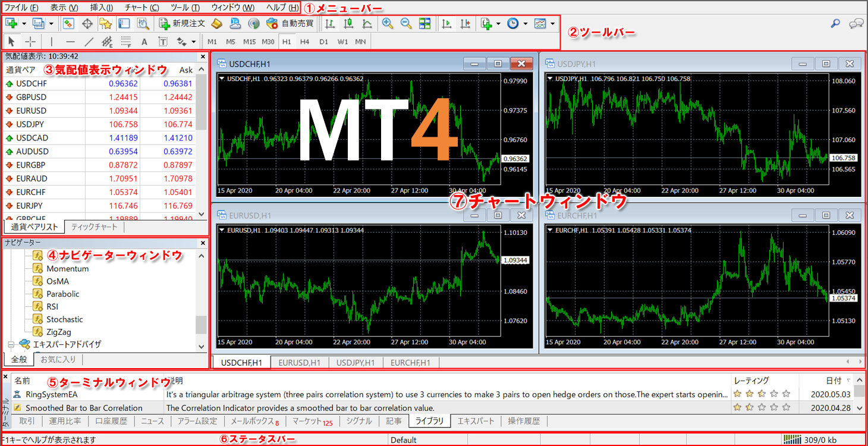Sort library by 日付 column
Viewport: 868px width, 446px height.
(834, 381)
